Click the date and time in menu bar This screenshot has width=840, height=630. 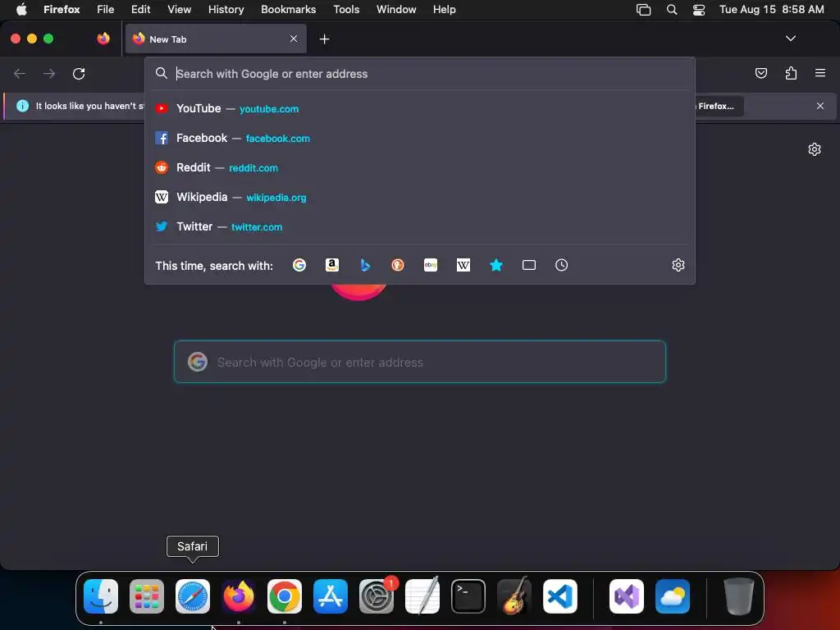771,9
